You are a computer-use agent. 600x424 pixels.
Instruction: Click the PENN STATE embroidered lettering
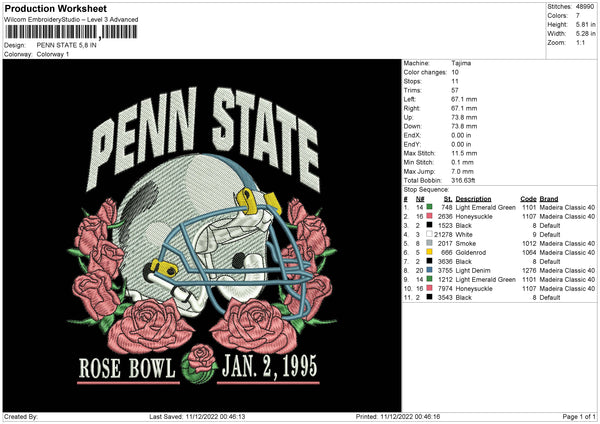[x=204, y=138]
